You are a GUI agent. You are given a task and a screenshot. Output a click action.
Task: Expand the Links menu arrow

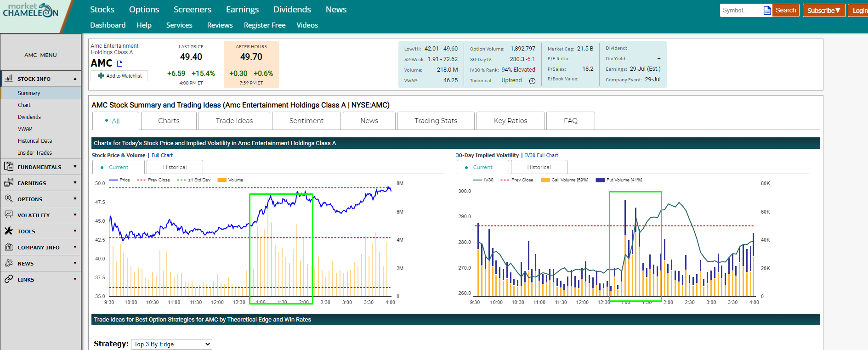[x=75, y=279]
